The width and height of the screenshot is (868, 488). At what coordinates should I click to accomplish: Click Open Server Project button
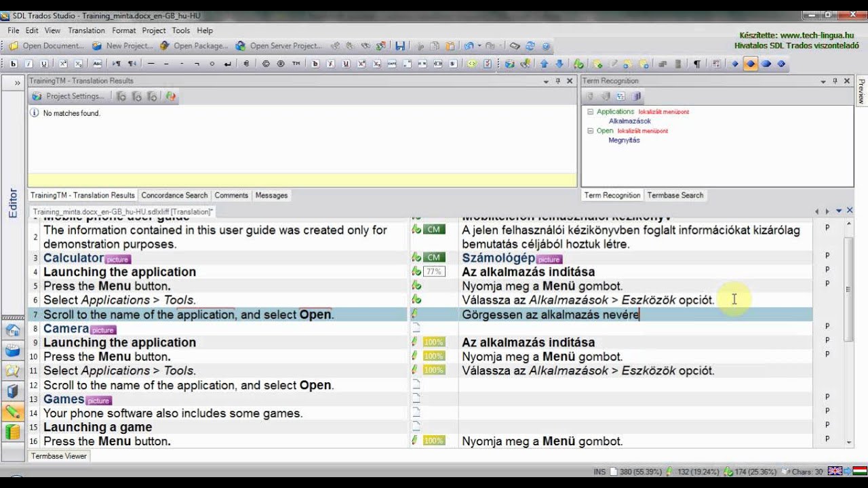pos(279,46)
